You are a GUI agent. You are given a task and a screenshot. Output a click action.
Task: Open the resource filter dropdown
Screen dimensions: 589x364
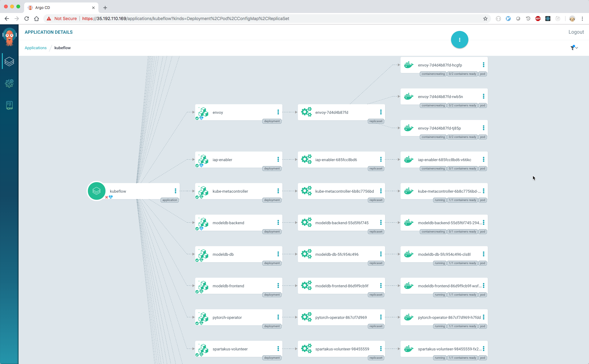[x=574, y=48]
